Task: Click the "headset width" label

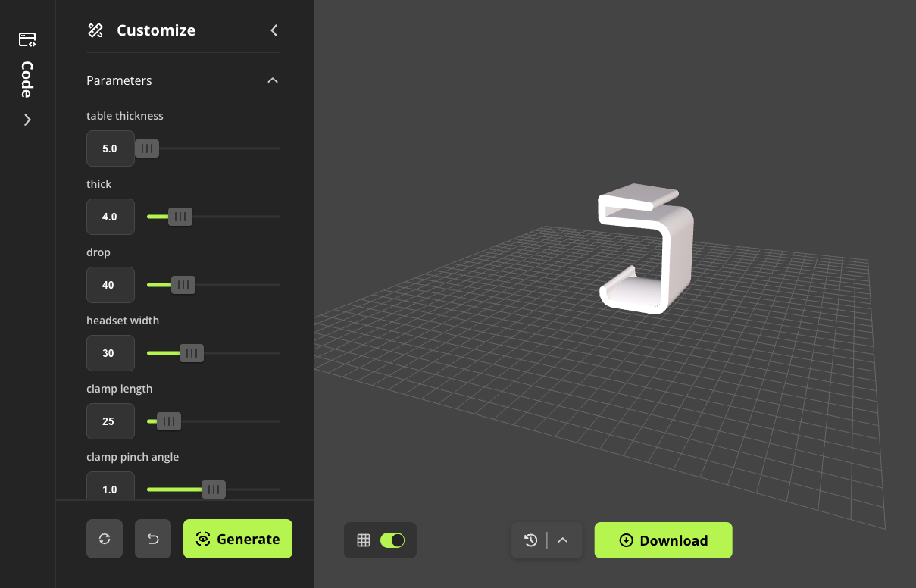Action: point(123,321)
